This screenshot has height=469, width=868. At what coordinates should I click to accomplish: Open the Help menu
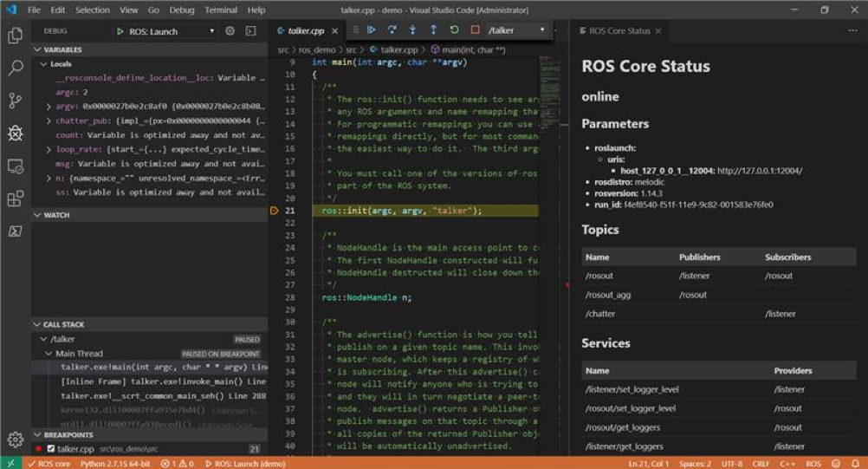pyautogui.click(x=256, y=10)
